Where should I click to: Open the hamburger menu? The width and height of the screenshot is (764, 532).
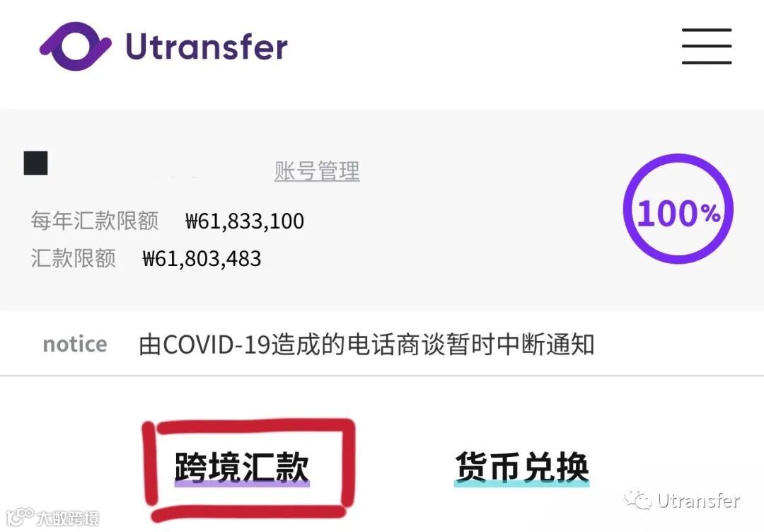[707, 46]
